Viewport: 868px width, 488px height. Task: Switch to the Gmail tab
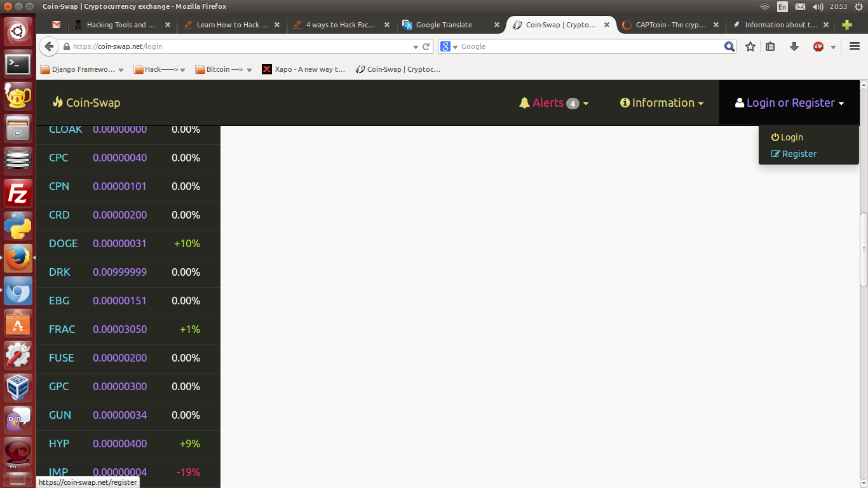[57, 25]
